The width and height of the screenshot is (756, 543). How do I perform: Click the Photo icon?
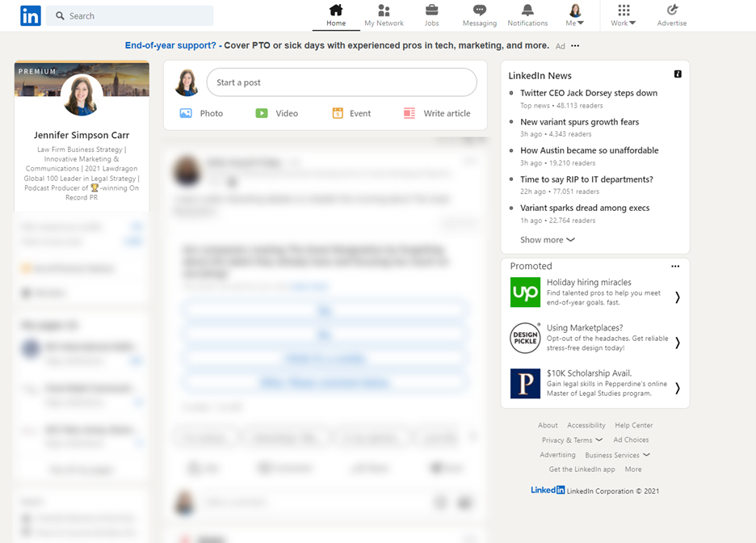click(x=186, y=113)
